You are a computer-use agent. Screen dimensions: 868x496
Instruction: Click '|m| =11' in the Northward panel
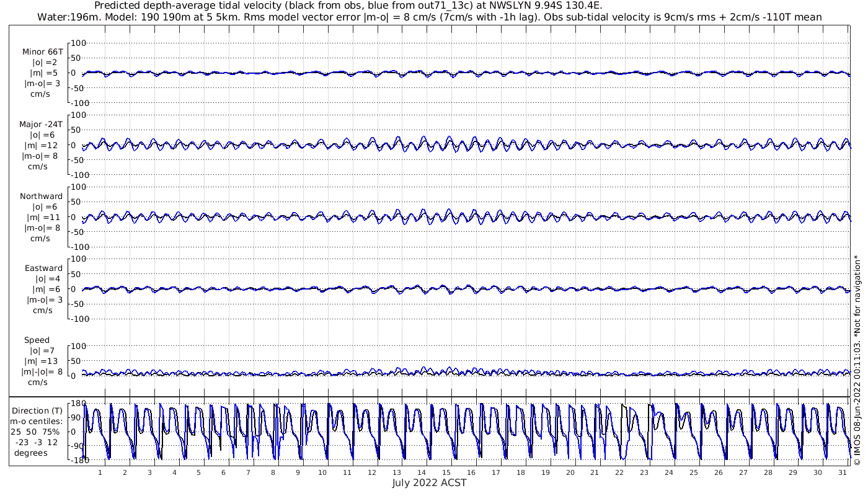(43, 217)
